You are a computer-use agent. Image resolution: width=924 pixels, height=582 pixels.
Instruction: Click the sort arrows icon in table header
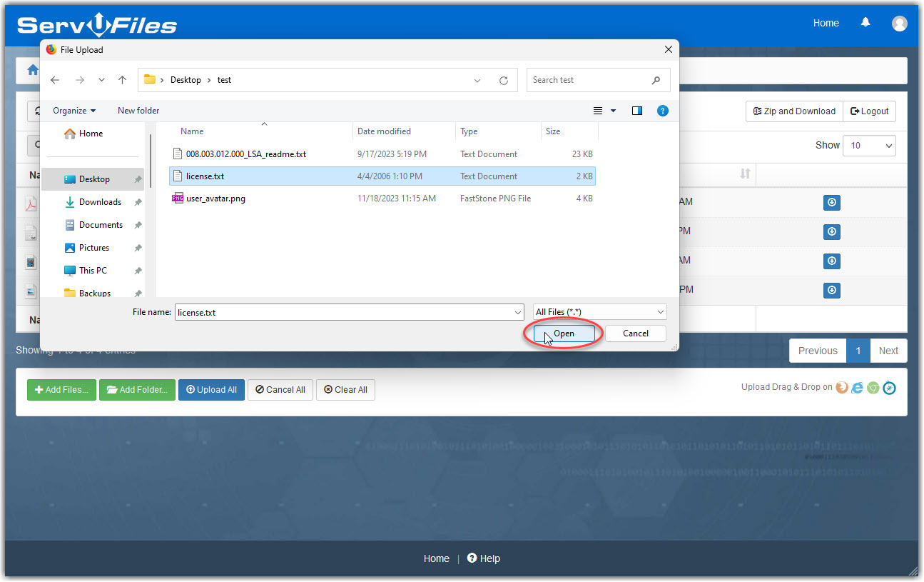pyautogui.click(x=745, y=174)
